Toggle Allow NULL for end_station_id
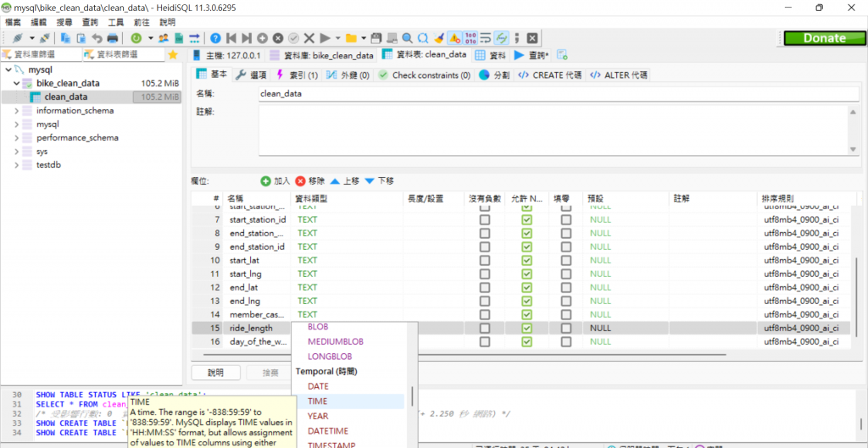The image size is (868, 448). tap(527, 246)
